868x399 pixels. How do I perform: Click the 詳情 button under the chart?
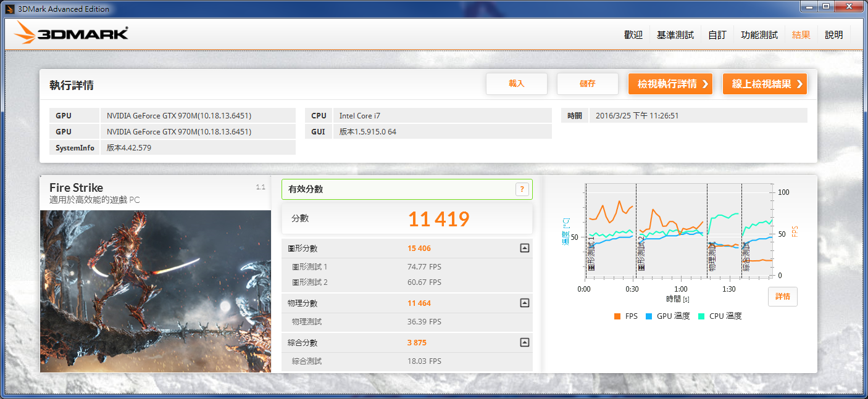783,297
